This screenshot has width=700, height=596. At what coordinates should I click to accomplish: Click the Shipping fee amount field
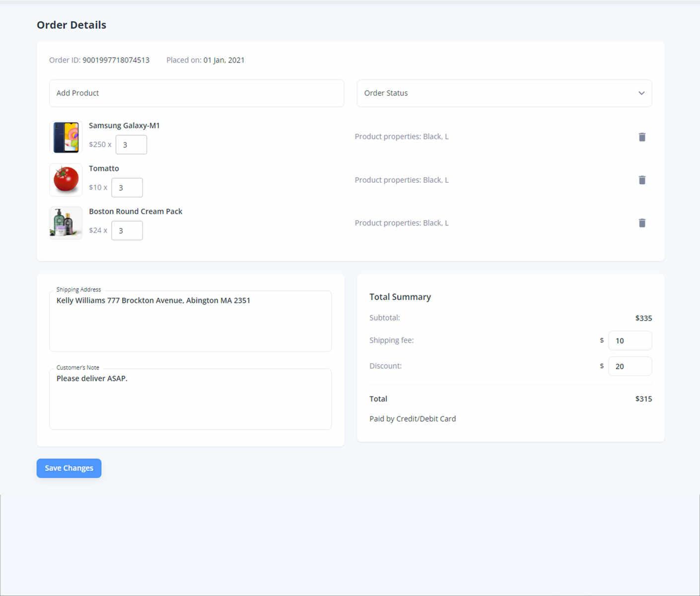[630, 341]
